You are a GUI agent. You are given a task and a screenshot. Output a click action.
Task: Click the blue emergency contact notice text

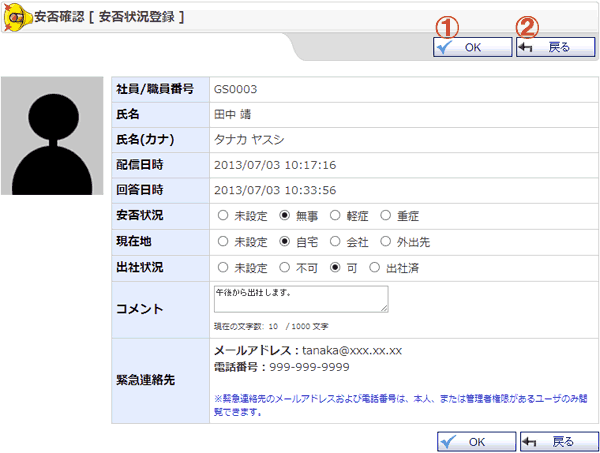click(400, 405)
